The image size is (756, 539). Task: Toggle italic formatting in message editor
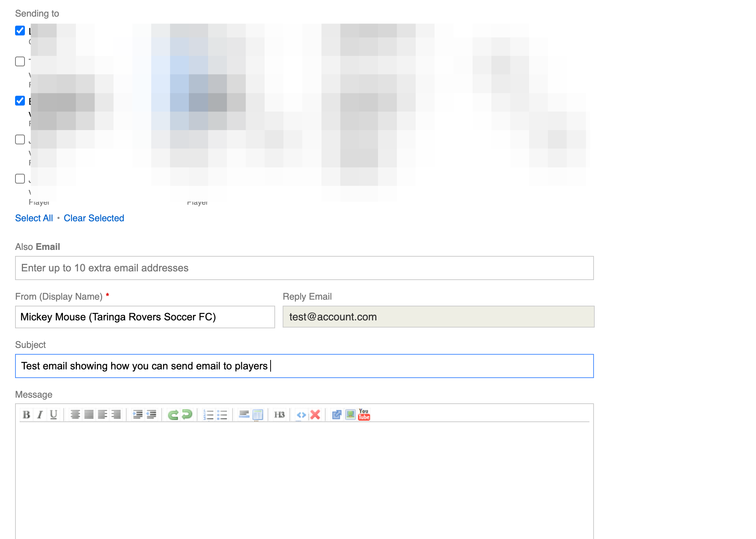(x=40, y=415)
